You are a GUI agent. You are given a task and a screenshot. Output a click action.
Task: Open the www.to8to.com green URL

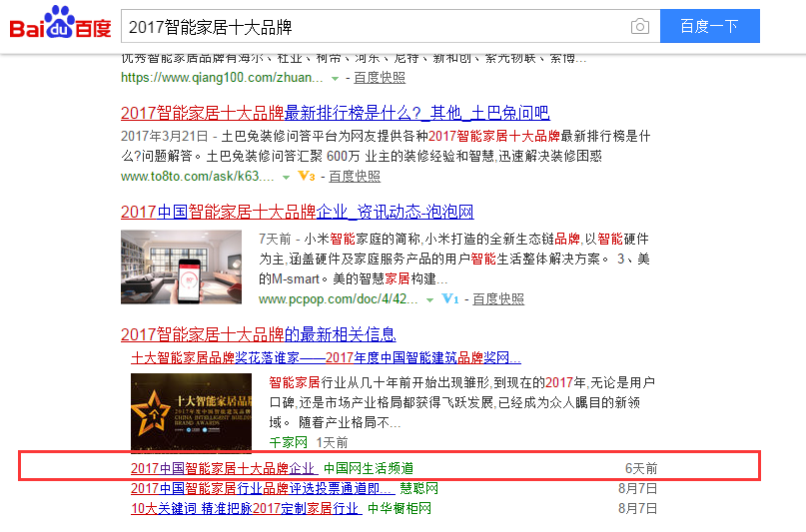pos(198,176)
